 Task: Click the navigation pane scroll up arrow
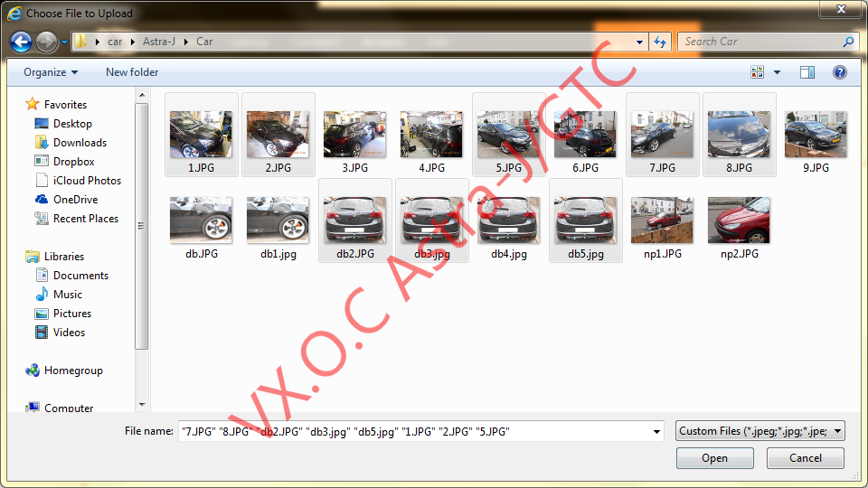[142, 95]
